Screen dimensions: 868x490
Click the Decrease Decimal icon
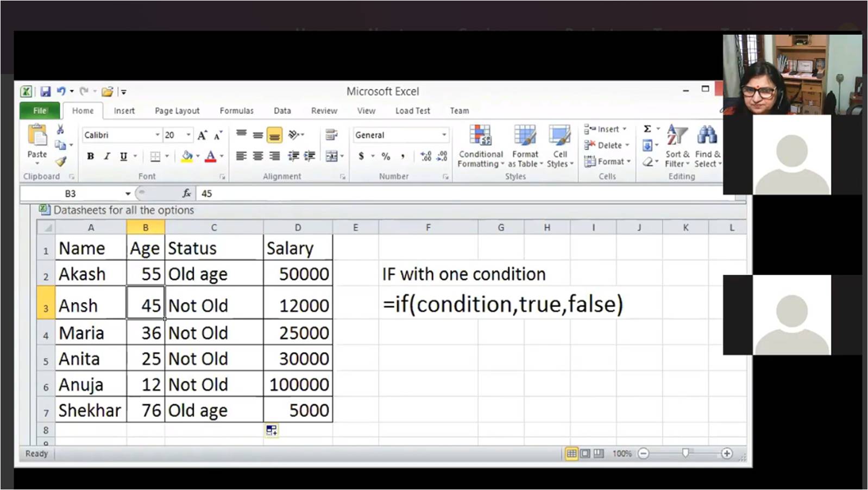coord(443,156)
